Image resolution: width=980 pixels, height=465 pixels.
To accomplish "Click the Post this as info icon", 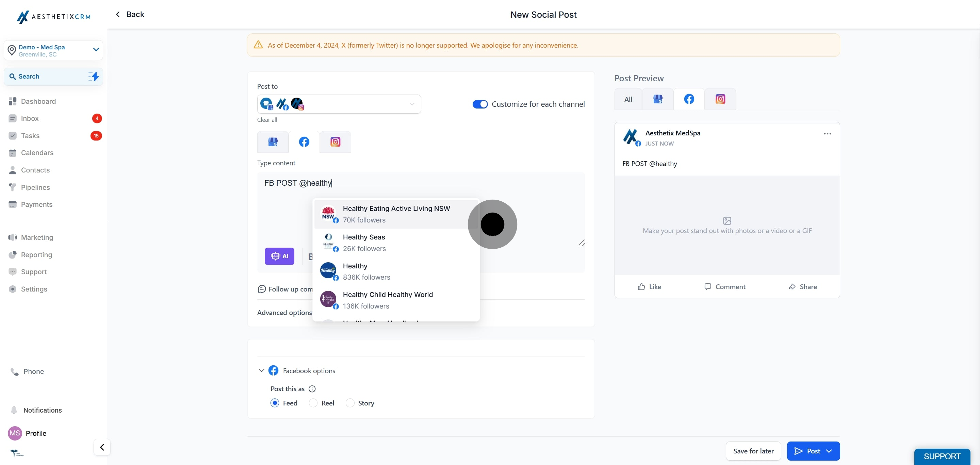I will [312, 389].
